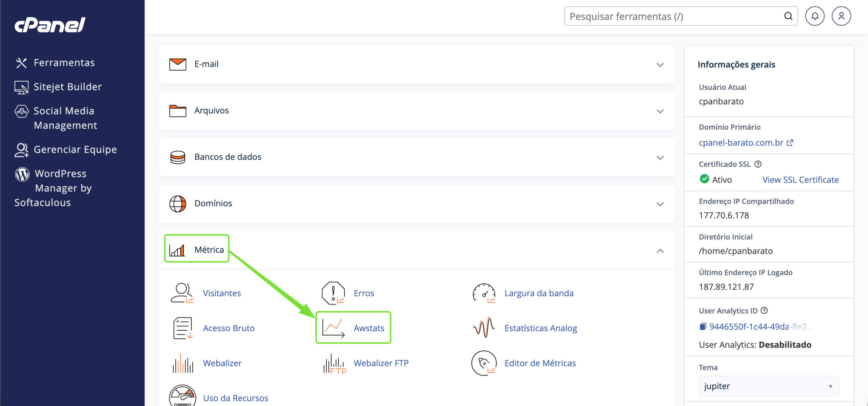Open the Webalizer FTP link

point(381,363)
